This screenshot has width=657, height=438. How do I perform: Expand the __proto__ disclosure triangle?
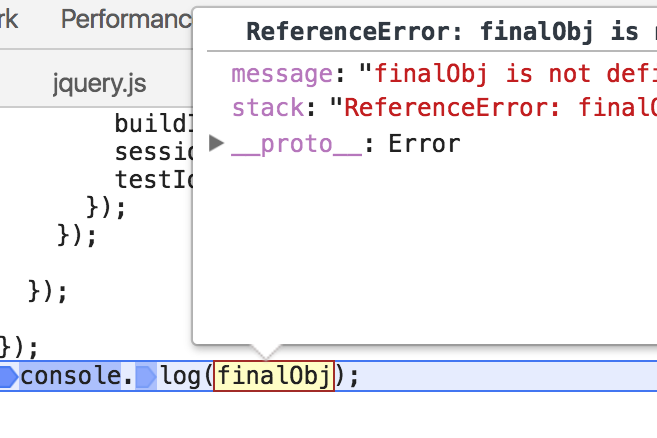[217, 144]
